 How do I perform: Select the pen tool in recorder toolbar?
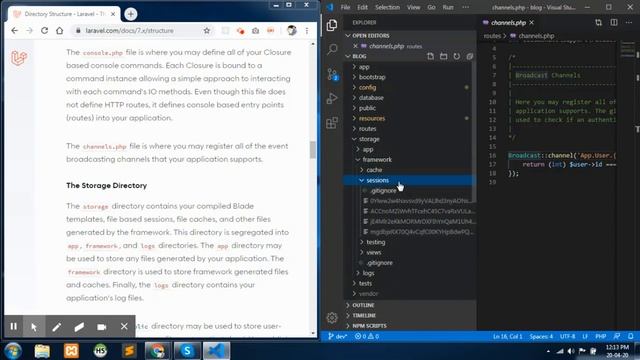tap(56, 327)
